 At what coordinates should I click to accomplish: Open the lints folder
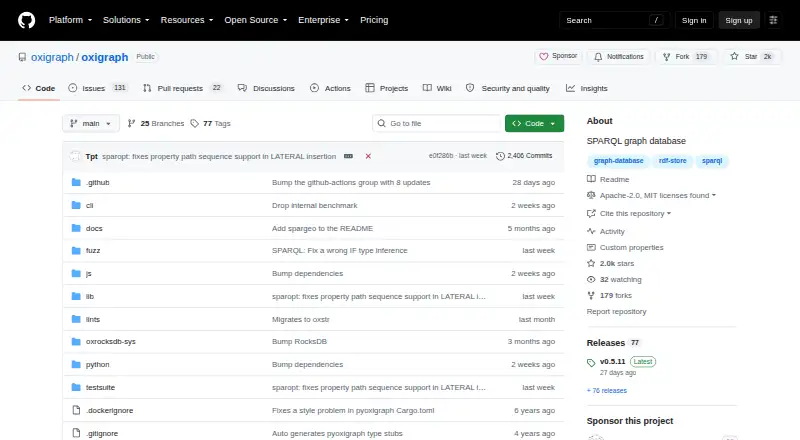pos(93,320)
